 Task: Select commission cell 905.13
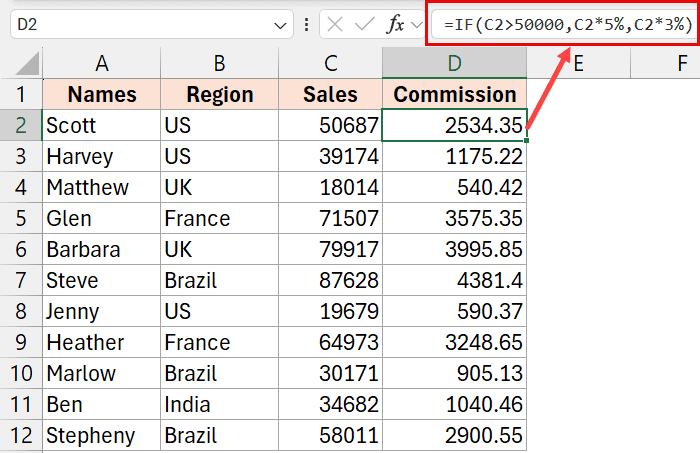click(x=454, y=373)
